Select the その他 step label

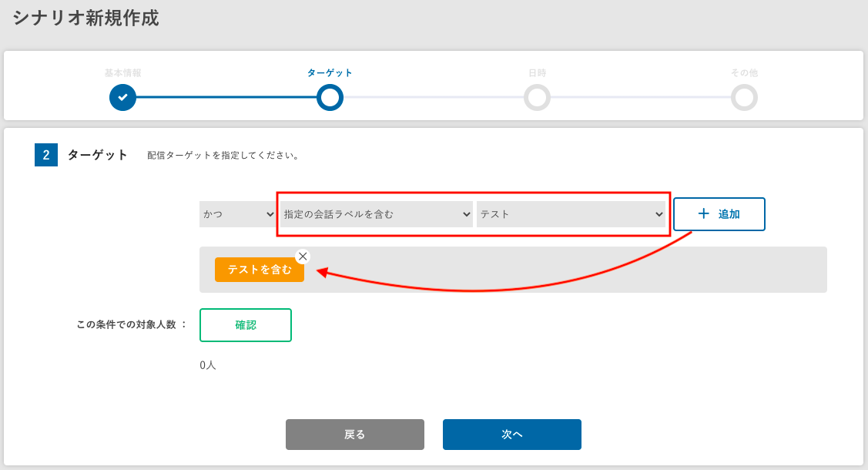point(744,73)
